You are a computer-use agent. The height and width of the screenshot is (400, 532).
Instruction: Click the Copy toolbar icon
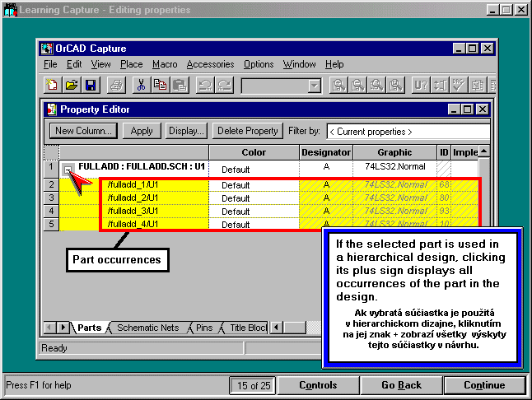coord(160,85)
